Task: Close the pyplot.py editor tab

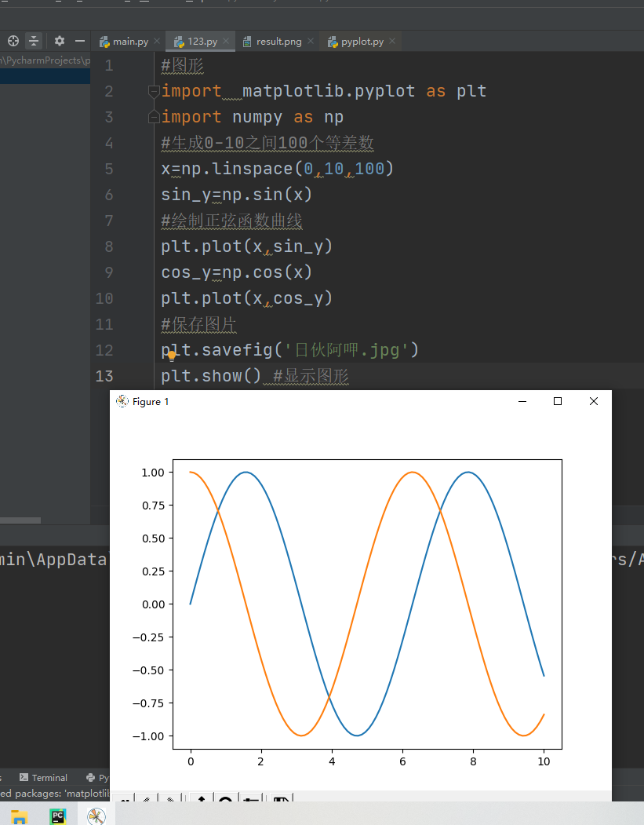Action: [x=392, y=41]
